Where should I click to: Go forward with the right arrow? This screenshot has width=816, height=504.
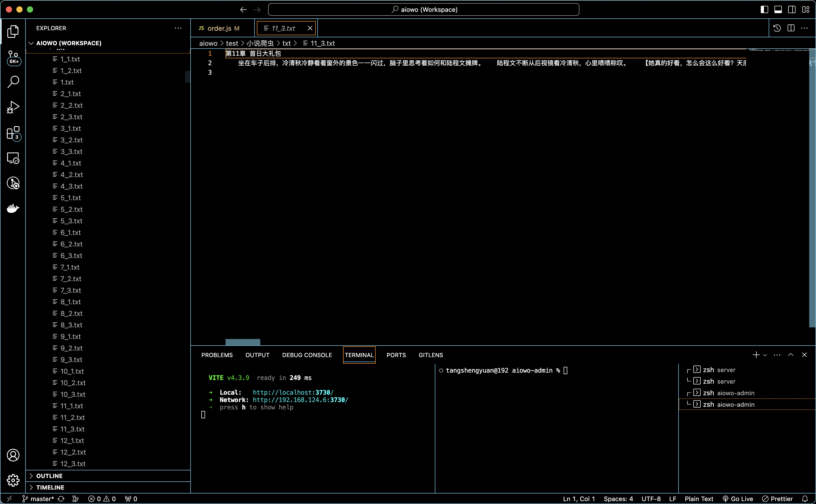point(257,10)
